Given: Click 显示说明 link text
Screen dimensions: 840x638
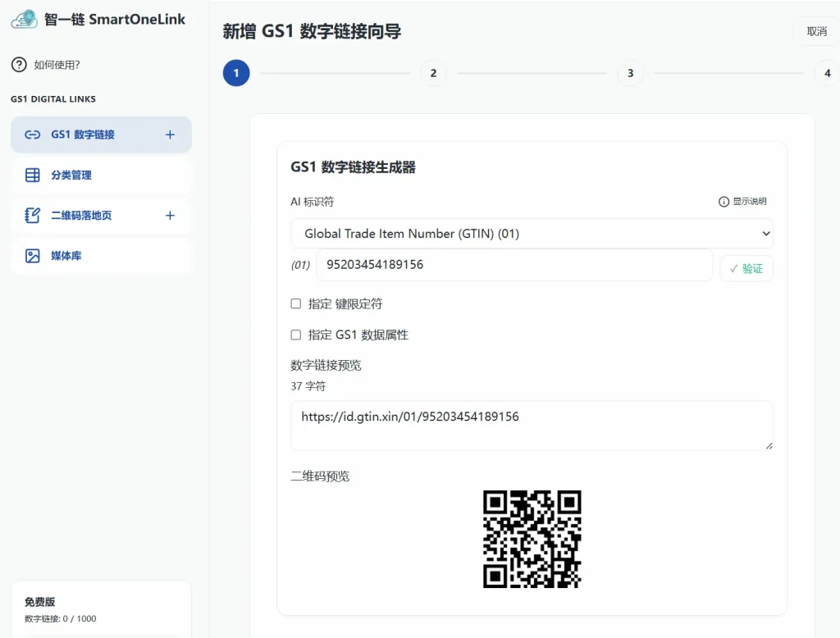Looking at the screenshot, I should 750,202.
